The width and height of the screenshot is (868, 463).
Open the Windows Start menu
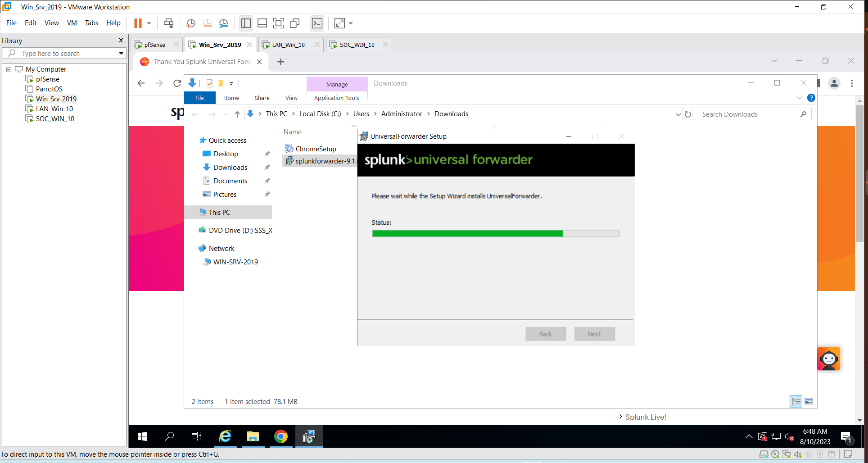tap(142, 436)
